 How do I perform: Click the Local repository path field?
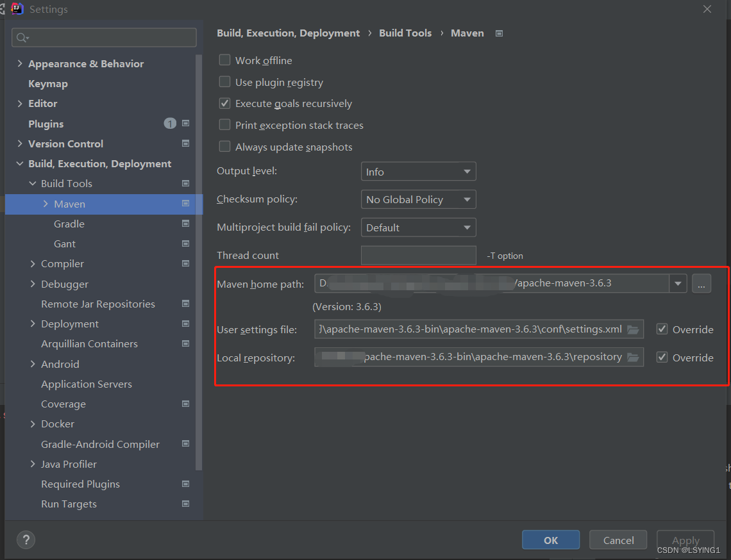(479, 358)
